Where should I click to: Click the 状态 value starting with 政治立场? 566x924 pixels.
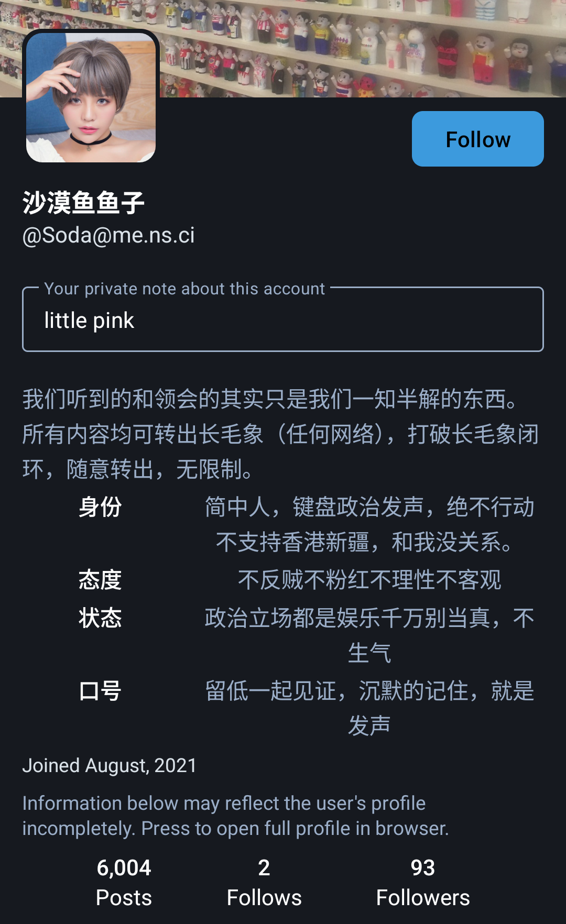point(369,635)
